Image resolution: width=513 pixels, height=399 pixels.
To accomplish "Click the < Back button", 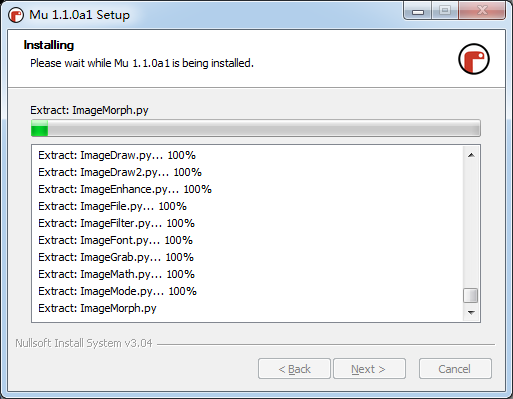I will pyautogui.click(x=294, y=369).
